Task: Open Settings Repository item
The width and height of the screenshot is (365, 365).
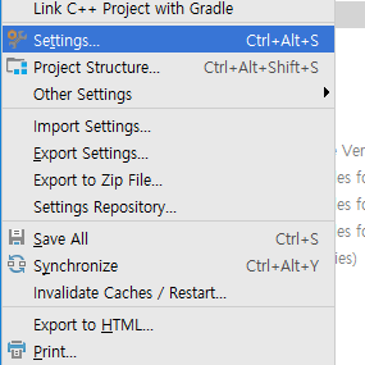Action: (x=168, y=207)
